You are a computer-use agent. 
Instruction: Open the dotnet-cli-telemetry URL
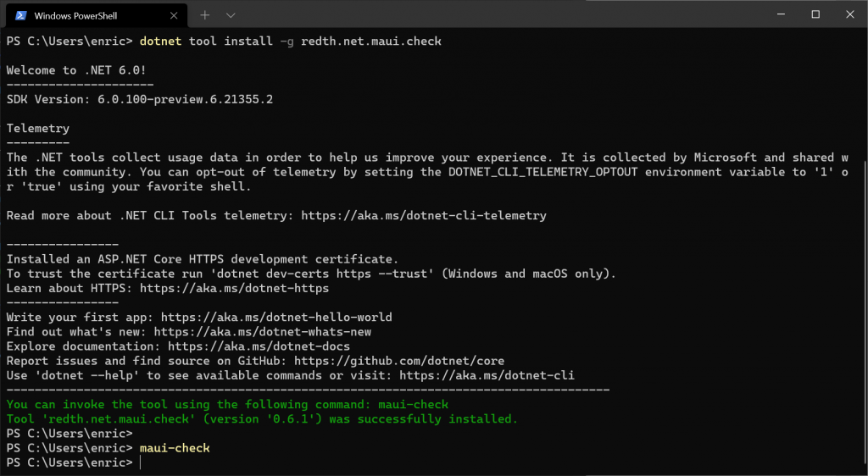(423, 216)
